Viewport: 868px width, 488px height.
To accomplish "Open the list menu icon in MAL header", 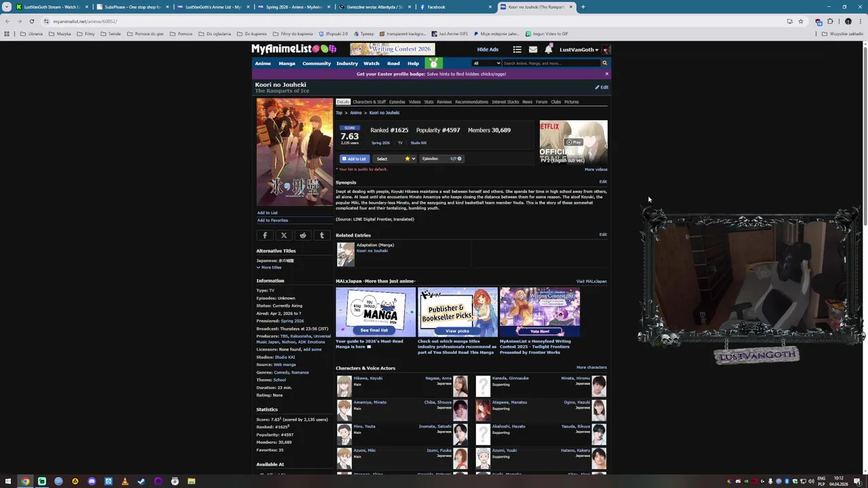I will tap(517, 49).
